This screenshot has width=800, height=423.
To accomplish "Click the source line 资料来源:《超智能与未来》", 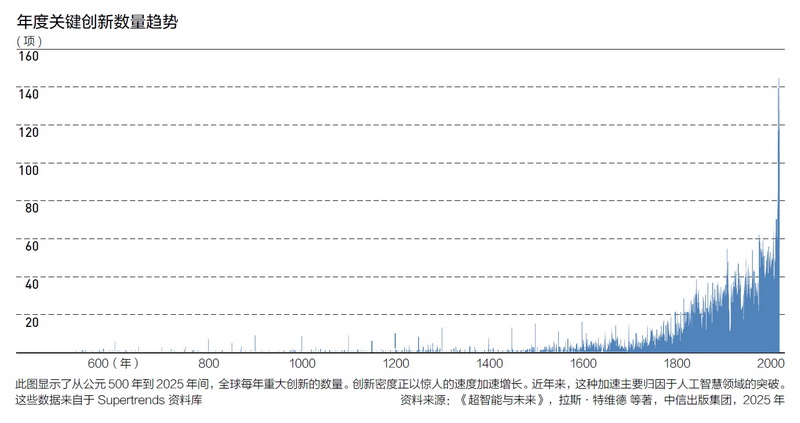I will tap(592, 400).
